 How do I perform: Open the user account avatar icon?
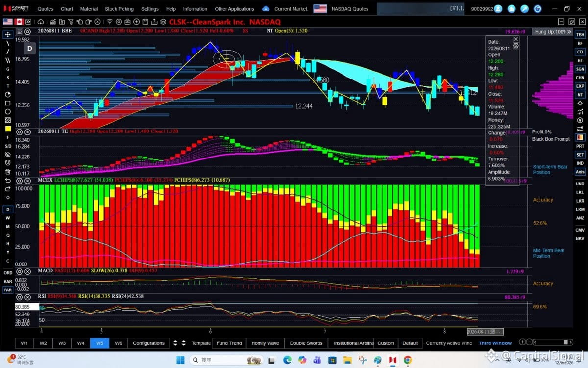click(498, 9)
